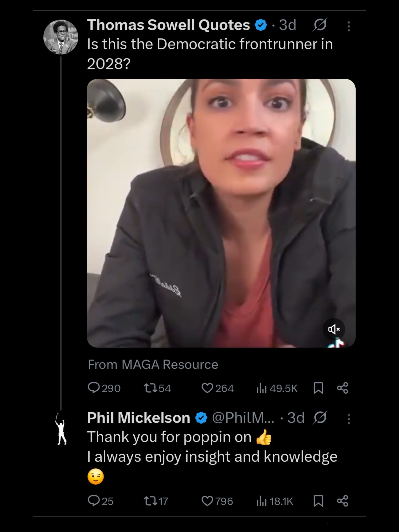The image size is (399, 532).
Task: Share the Thomas Sowell Quotes post
Action: pyautogui.click(x=342, y=388)
